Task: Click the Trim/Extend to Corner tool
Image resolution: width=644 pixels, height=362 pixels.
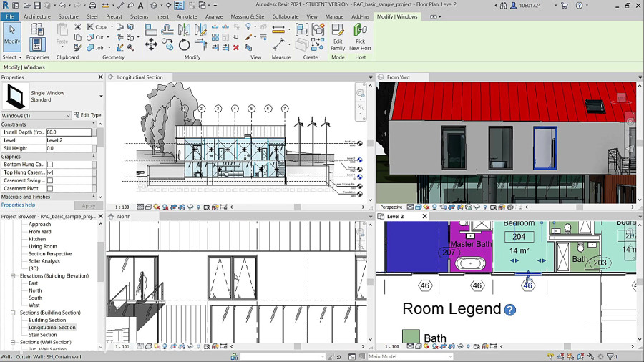Action: [x=200, y=44]
